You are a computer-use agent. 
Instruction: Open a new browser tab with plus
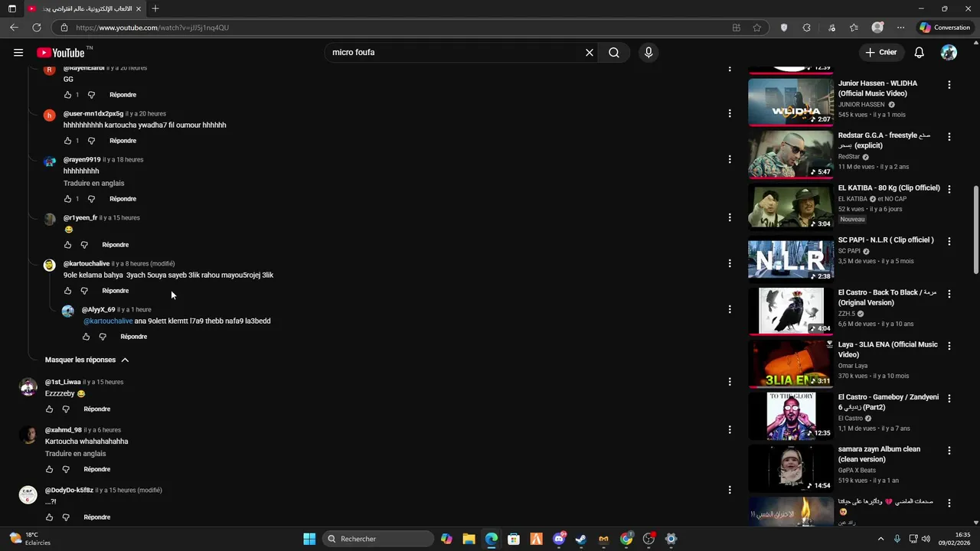pos(155,8)
